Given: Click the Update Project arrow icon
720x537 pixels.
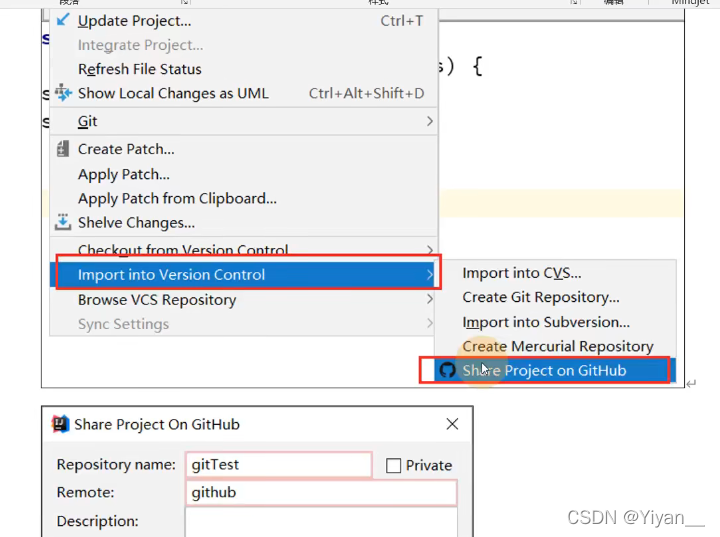Looking at the screenshot, I should (x=63, y=20).
